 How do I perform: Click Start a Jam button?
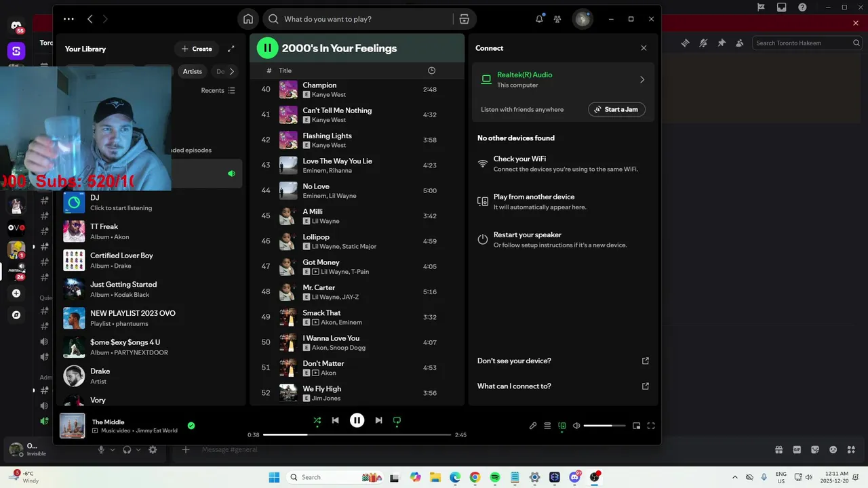click(616, 109)
